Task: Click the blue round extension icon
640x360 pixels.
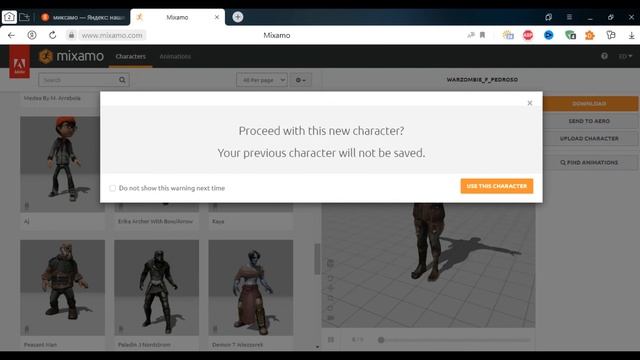Action: (x=549, y=35)
